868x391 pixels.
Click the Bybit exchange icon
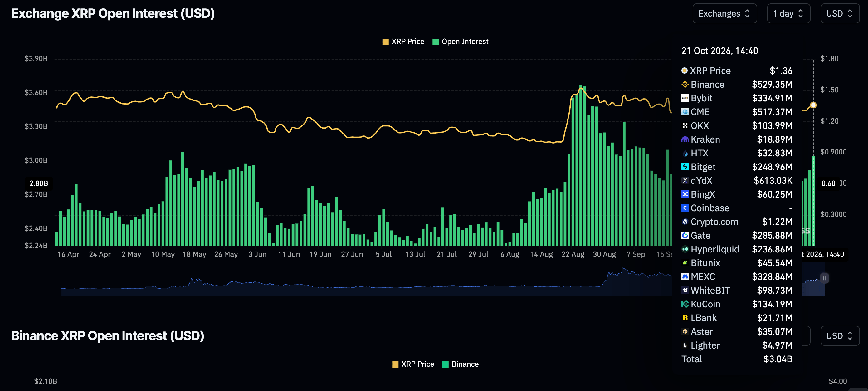pyautogui.click(x=685, y=98)
